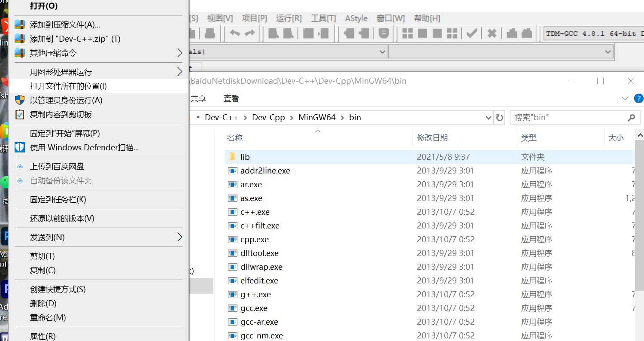The height and width of the screenshot is (341, 644).
Task: Open the 帮助[H] menu
Action: [x=427, y=18]
